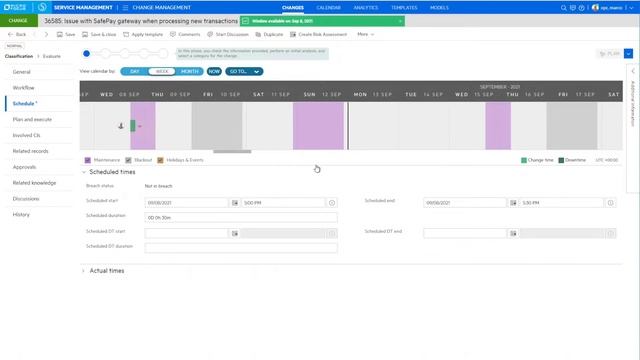The height and width of the screenshot is (360, 640).
Task: Open the notifications chat icon in header
Action: coord(573,8)
